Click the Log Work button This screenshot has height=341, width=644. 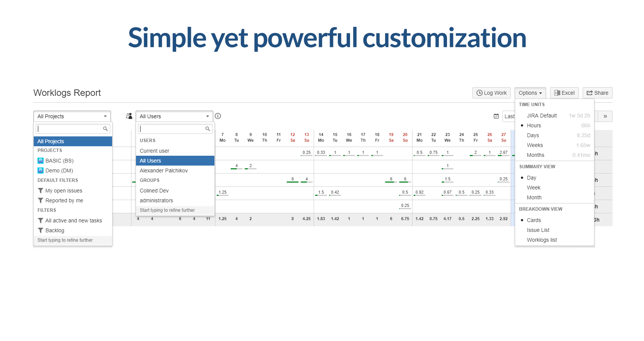tap(491, 93)
